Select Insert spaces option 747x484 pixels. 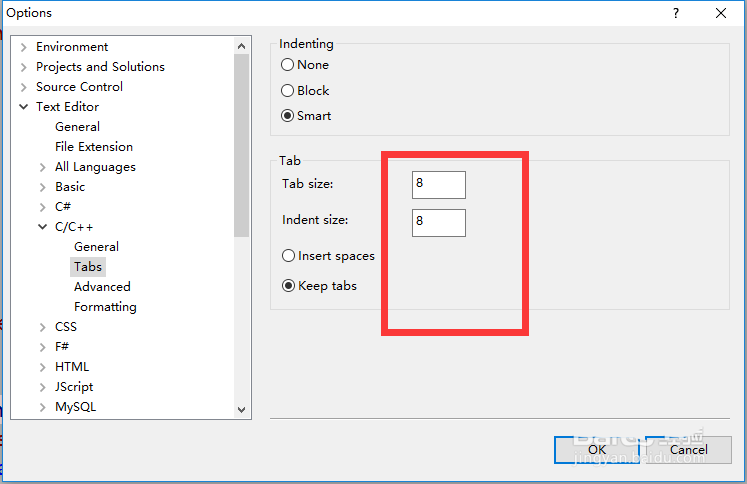(289, 256)
